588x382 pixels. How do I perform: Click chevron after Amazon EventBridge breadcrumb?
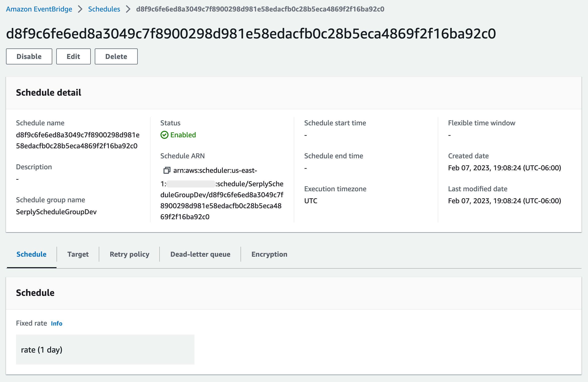(x=80, y=9)
